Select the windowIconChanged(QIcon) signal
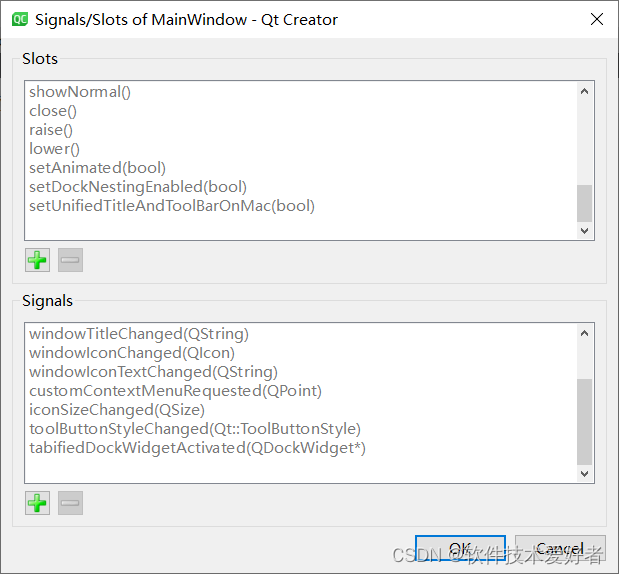 [132, 353]
